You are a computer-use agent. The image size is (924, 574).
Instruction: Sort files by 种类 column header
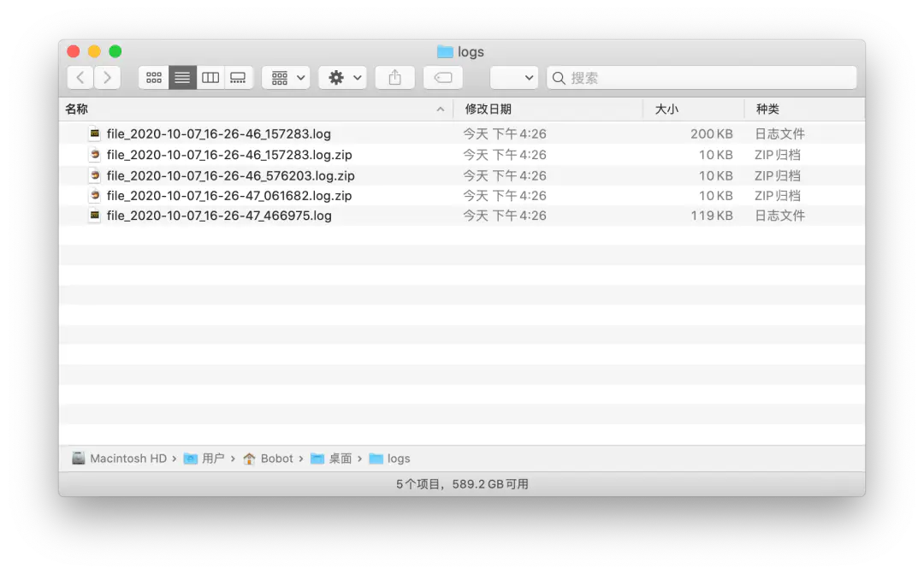[x=767, y=109]
